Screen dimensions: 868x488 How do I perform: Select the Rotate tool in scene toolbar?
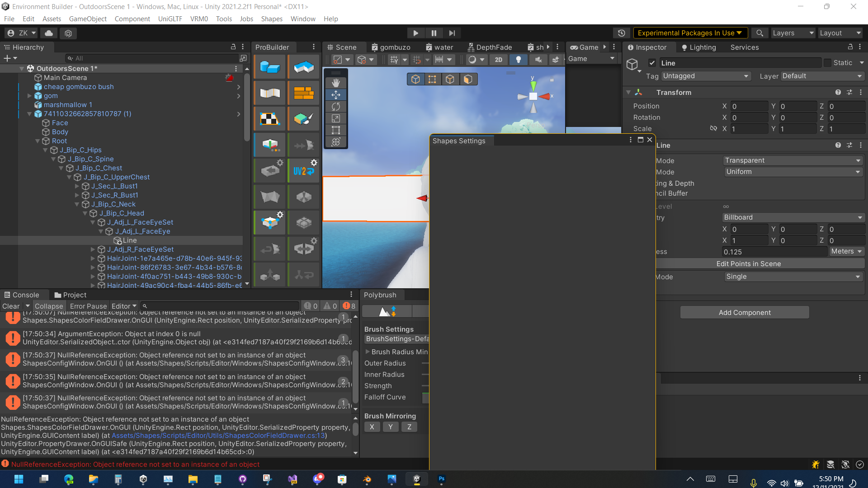coord(335,106)
